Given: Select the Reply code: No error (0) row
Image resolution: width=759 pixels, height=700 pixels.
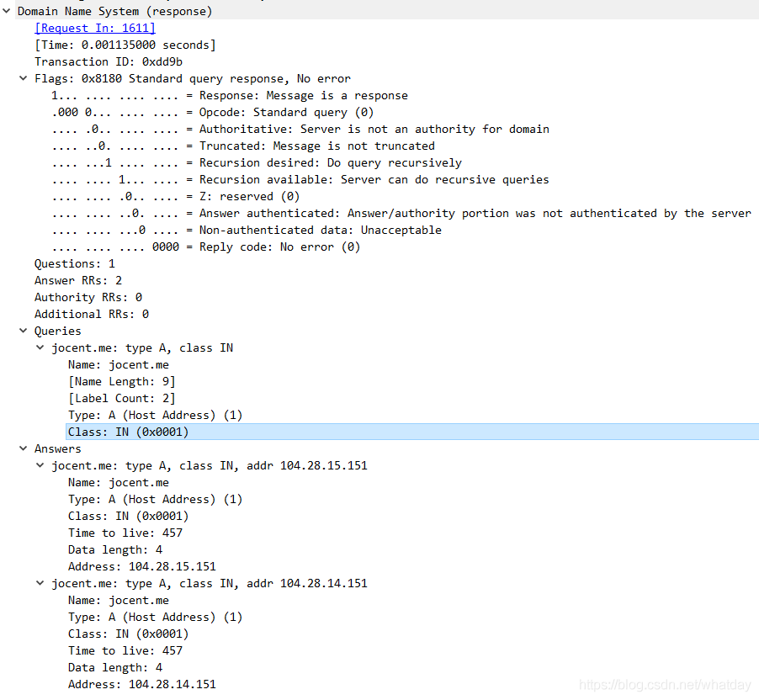Looking at the screenshot, I should point(206,247).
